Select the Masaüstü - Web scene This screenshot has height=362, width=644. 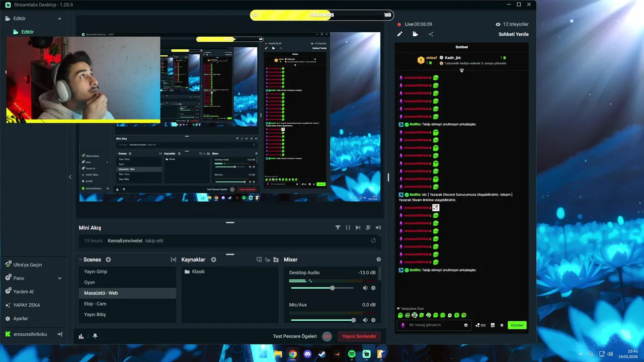click(x=127, y=293)
